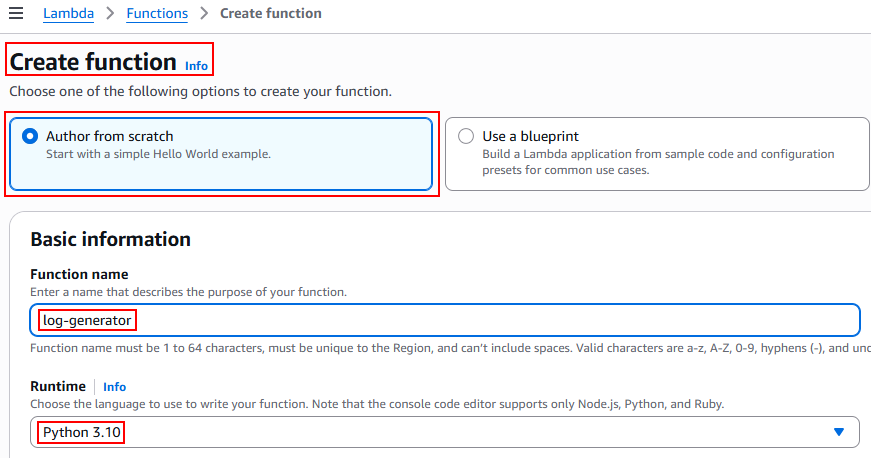The width and height of the screenshot is (871, 458).
Task: Click the Basic information heading
Action: 110,239
